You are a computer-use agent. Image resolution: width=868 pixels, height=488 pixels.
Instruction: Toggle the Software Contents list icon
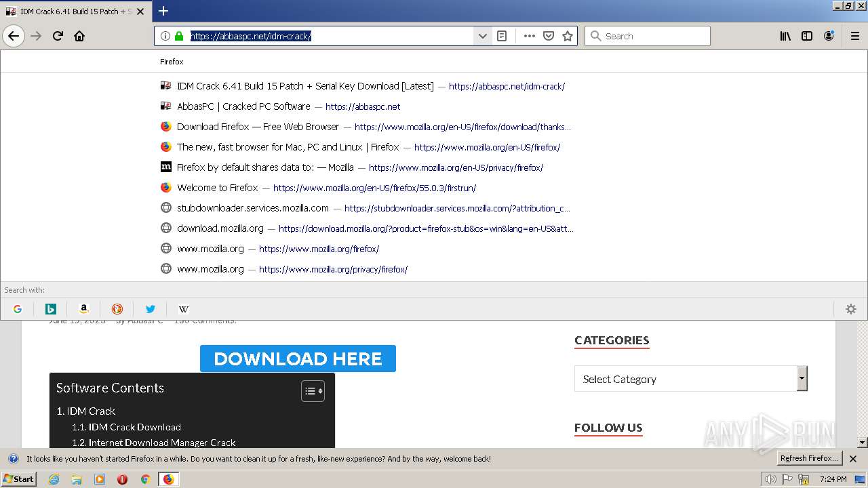point(313,391)
